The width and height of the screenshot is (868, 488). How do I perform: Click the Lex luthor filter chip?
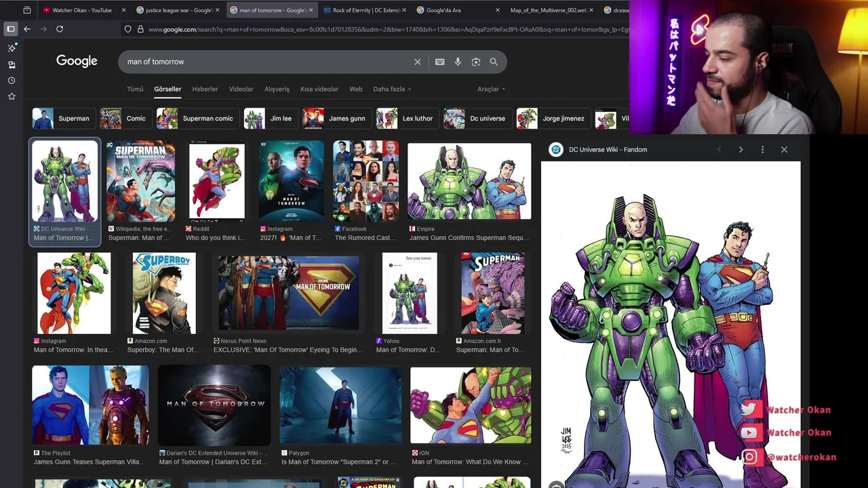click(407, 119)
